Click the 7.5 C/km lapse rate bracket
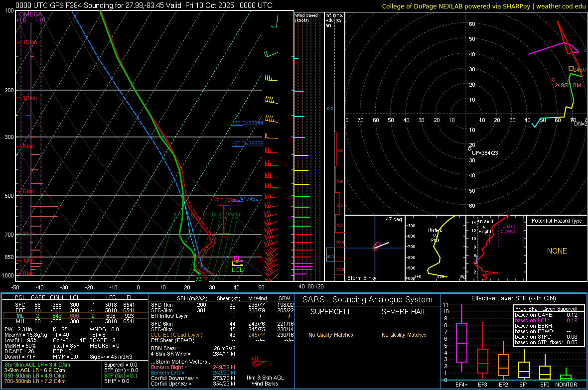This screenshot has width=588, height=390. tap(224, 220)
